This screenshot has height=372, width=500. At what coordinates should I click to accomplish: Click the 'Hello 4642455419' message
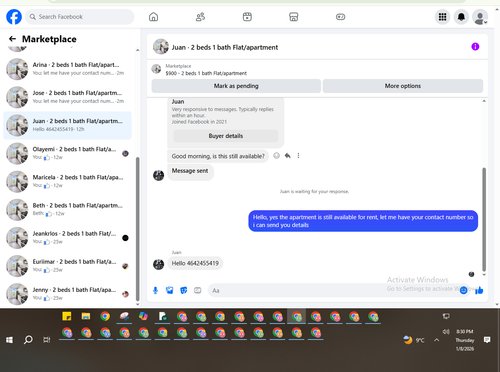click(x=195, y=263)
